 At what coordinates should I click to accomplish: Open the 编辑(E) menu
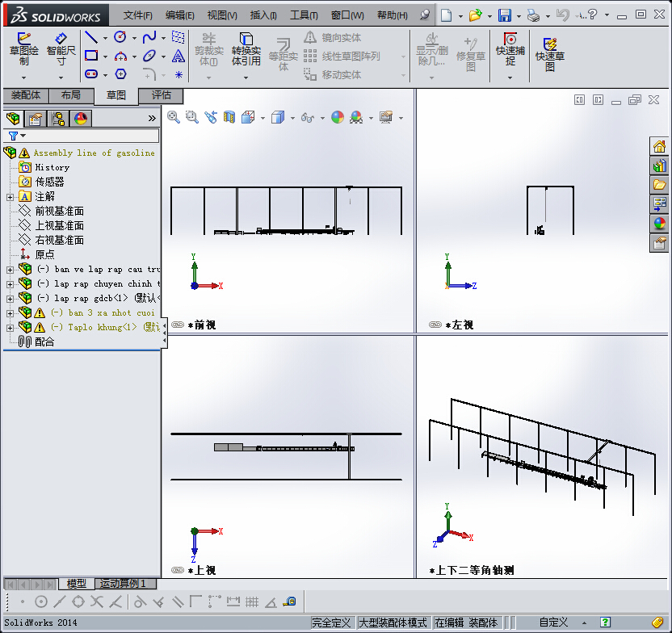click(x=179, y=15)
